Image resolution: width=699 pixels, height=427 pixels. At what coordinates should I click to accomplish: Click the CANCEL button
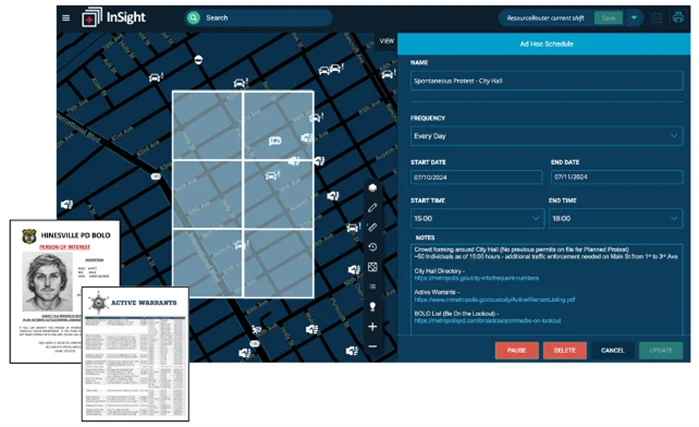tap(613, 350)
